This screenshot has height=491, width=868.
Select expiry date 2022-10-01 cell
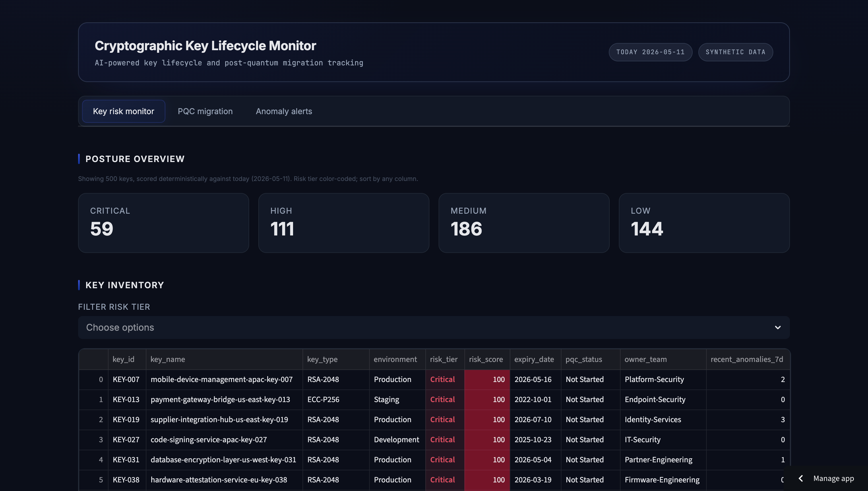pos(535,400)
